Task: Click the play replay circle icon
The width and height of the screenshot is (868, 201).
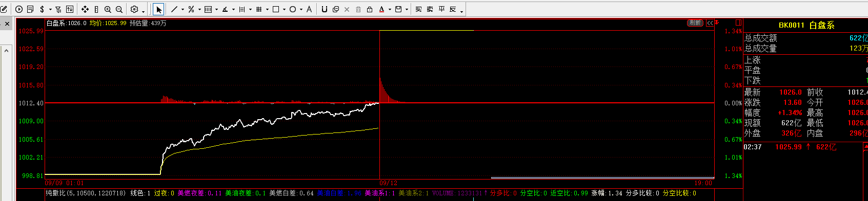Action: pyautogui.click(x=19, y=9)
